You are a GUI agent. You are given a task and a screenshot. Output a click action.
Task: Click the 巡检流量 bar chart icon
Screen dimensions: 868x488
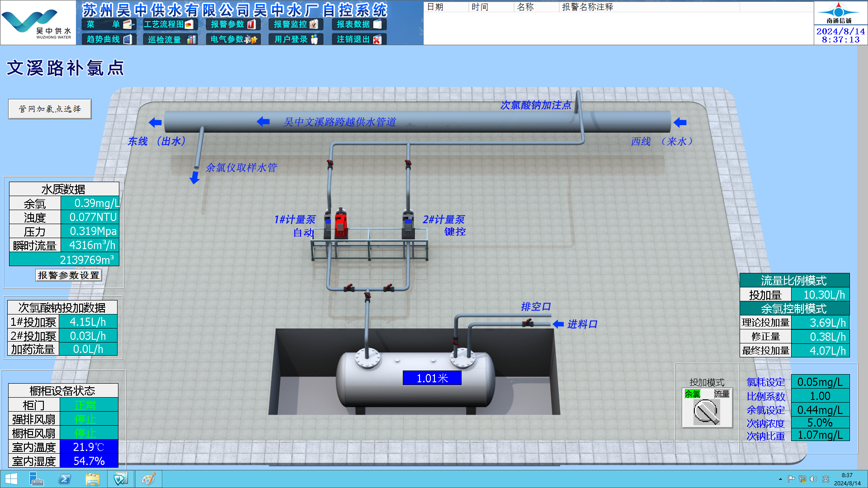tap(192, 39)
